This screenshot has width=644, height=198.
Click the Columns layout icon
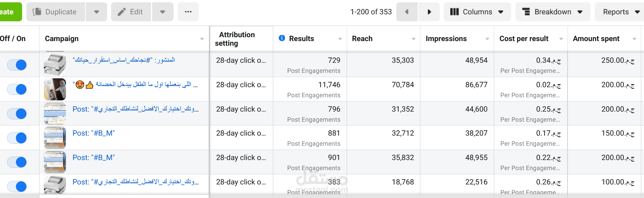pos(455,12)
